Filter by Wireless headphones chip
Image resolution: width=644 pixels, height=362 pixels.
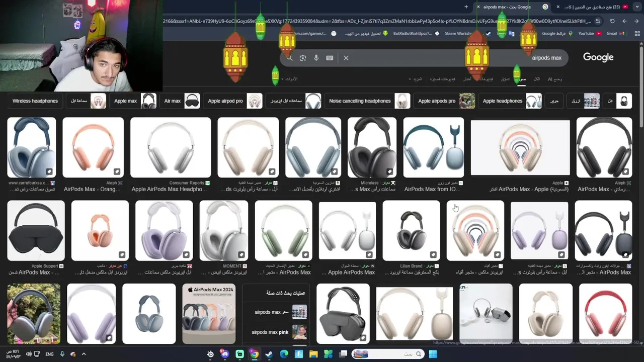[35, 101]
